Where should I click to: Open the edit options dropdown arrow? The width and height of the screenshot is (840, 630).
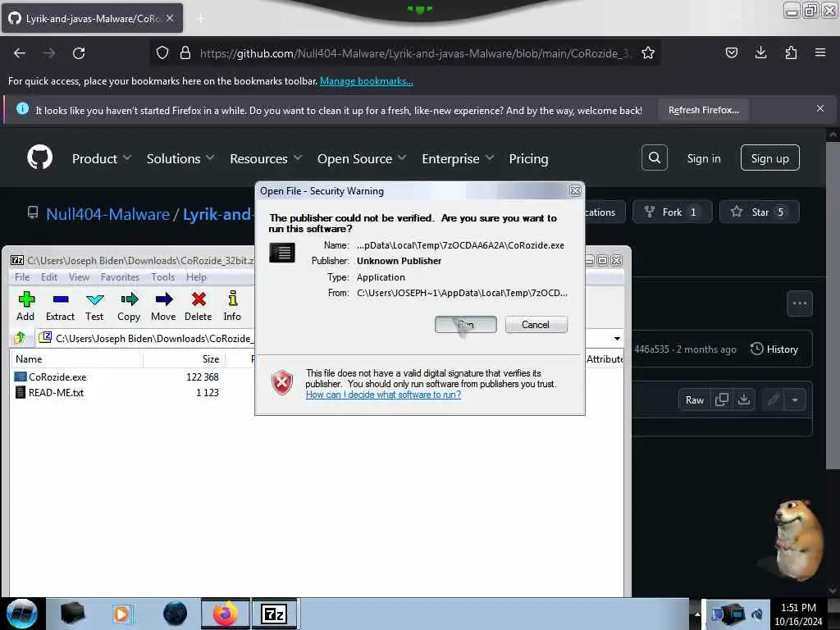tap(794, 400)
